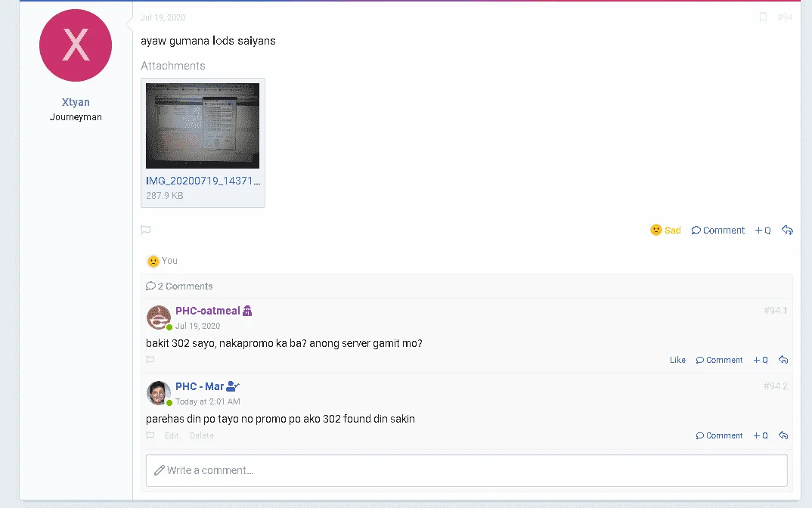Add main post to multi-quote +Q
Screen dimensions: 812x508
[763, 230]
